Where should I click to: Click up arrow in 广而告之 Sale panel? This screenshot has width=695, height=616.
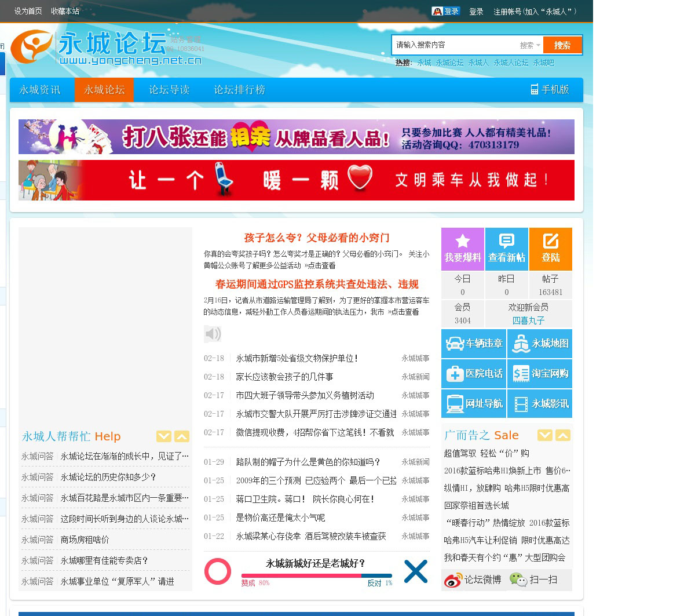[x=563, y=435]
